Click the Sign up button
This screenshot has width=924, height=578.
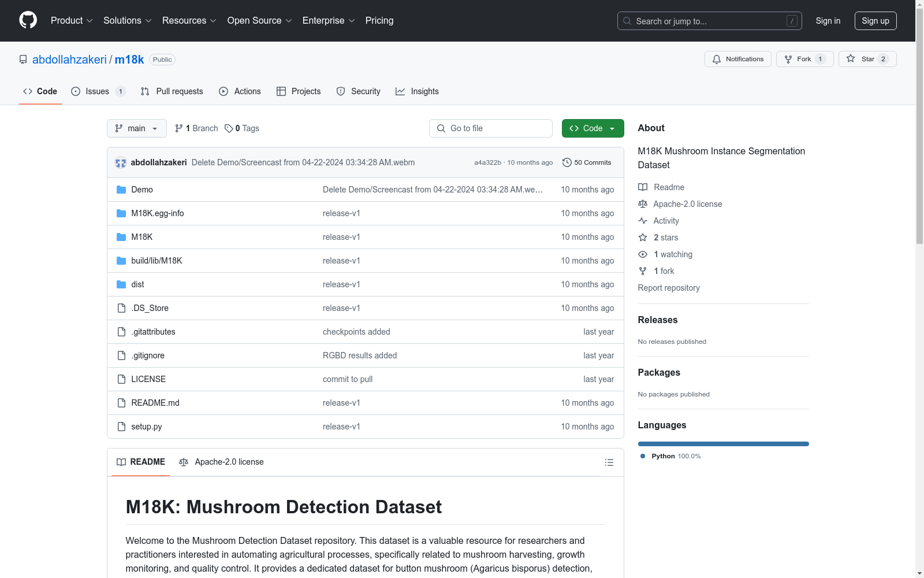coord(875,21)
